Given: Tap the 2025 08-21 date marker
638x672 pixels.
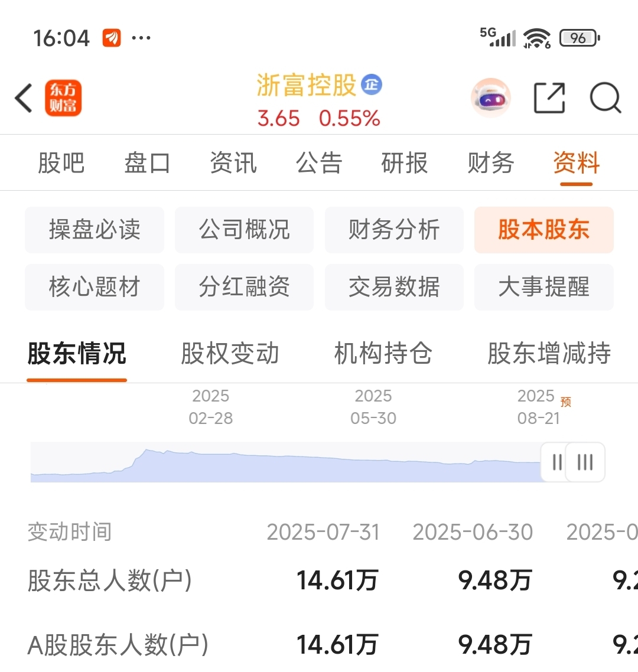Looking at the screenshot, I should tap(538, 407).
